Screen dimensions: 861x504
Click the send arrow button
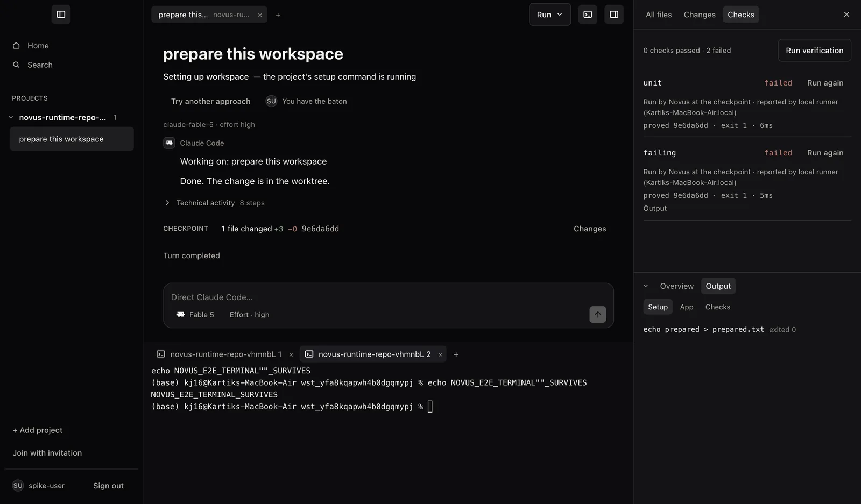pyautogui.click(x=598, y=315)
